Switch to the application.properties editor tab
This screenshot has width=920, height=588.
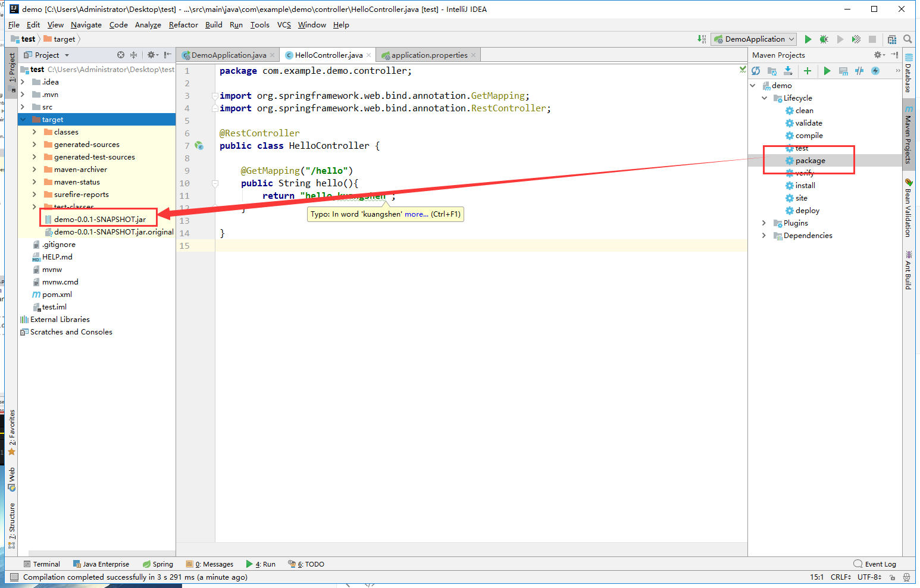[x=429, y=55]
